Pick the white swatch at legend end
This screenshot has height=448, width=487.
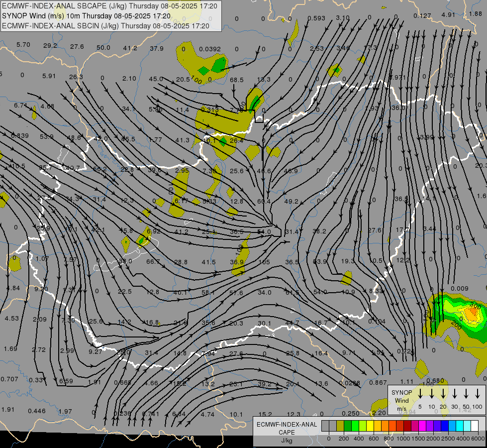pos(474,426)
